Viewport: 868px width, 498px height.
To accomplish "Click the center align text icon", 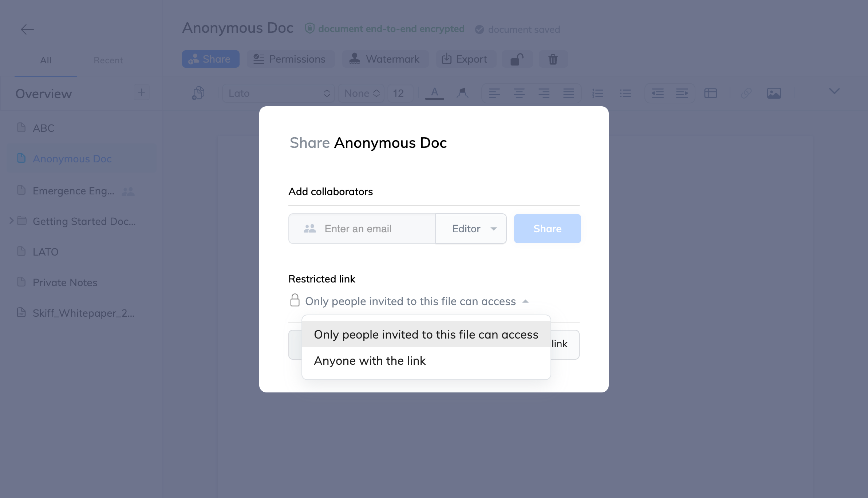I will (519, 93).
